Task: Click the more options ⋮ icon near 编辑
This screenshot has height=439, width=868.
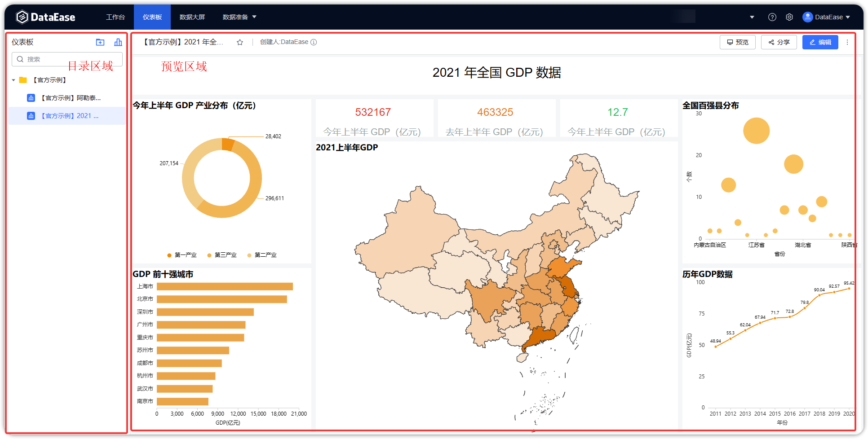Action: 847,42
